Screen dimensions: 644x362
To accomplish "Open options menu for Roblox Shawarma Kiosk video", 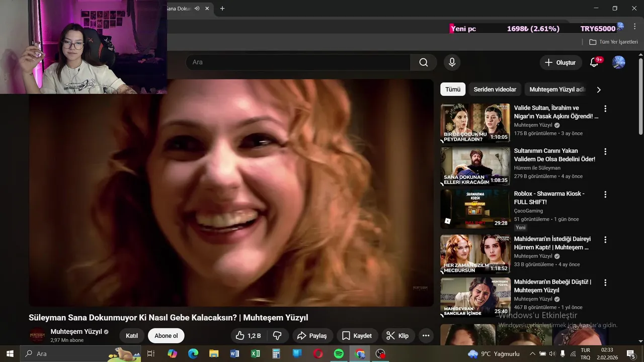I will (x=605, y=194).
